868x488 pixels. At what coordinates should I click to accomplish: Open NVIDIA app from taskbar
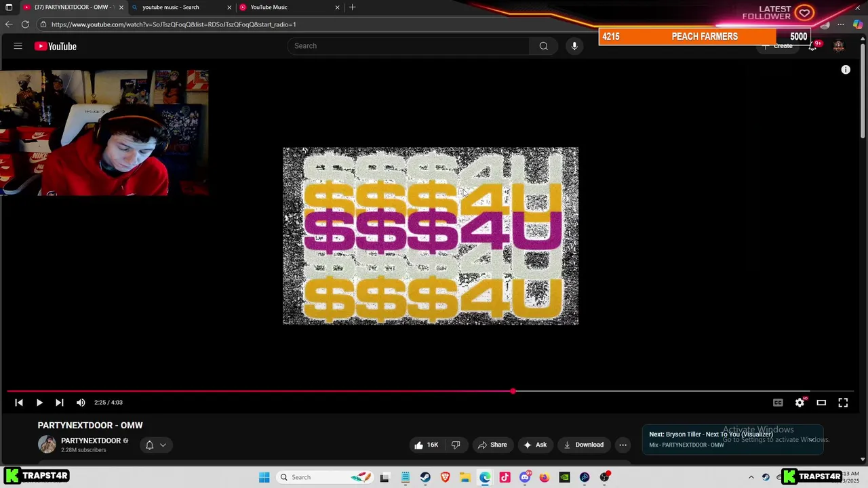coord(564,477)
